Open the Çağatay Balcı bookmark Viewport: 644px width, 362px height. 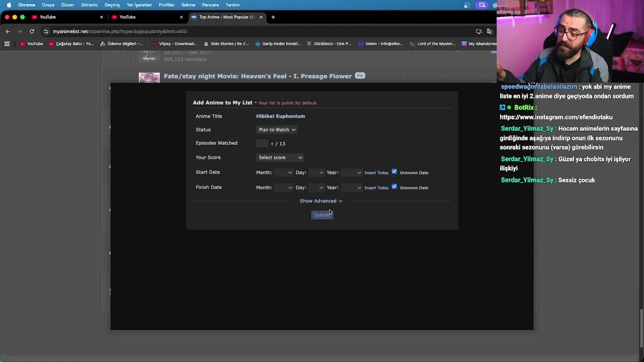[x=71, y=44]
